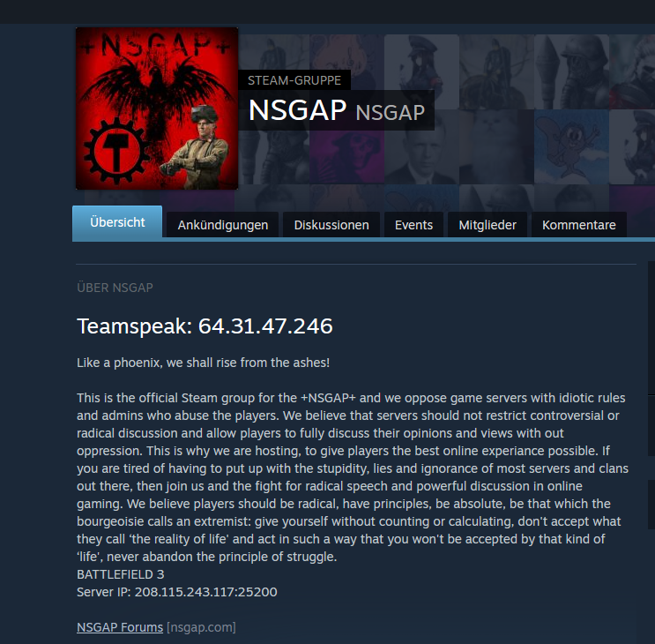This screenshot has height=644, width=655.
Task: Click the large NSGAP group title
Action: coord(297,110)
